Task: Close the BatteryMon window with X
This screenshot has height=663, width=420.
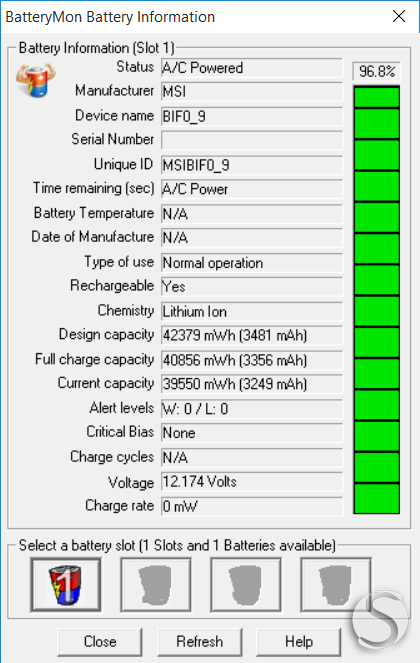Action: [399, 16]
